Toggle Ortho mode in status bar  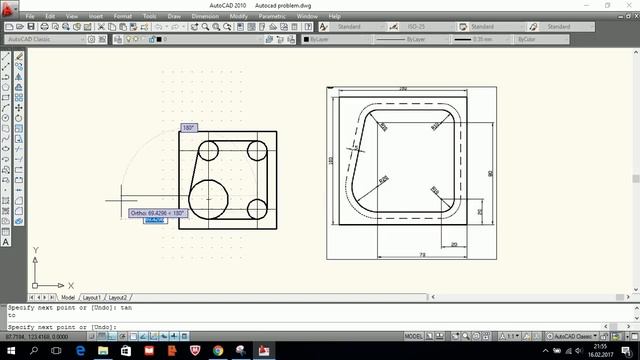[x=112, y=336]
